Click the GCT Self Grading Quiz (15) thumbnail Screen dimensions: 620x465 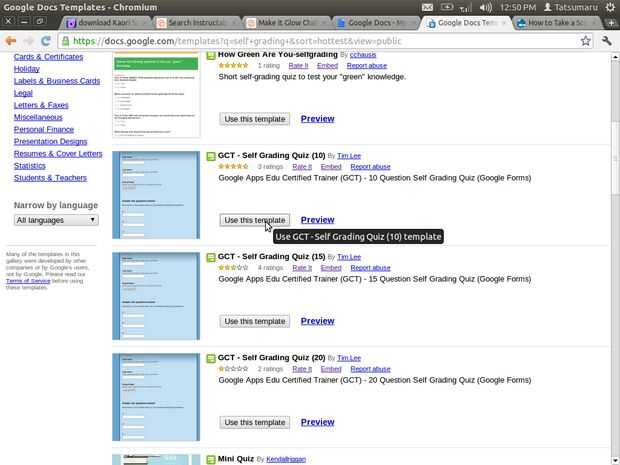pyautogui.click(x=156, y=296)
